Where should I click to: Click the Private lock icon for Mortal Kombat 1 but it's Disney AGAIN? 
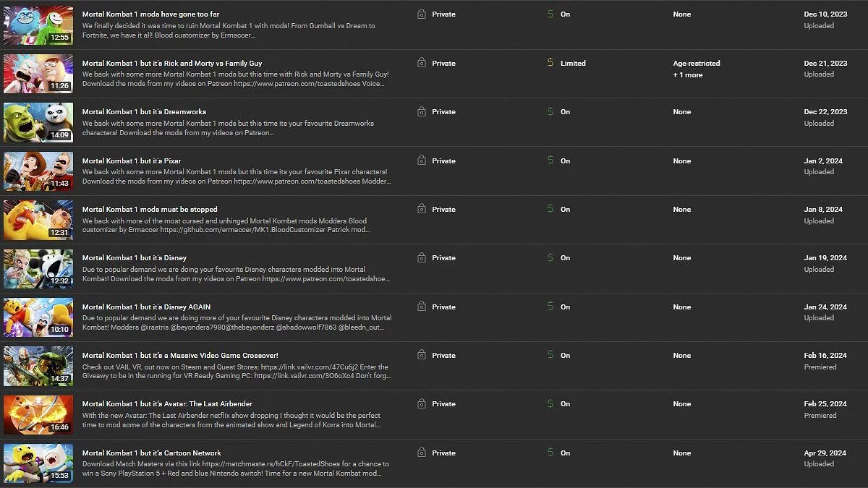(422, 307)
